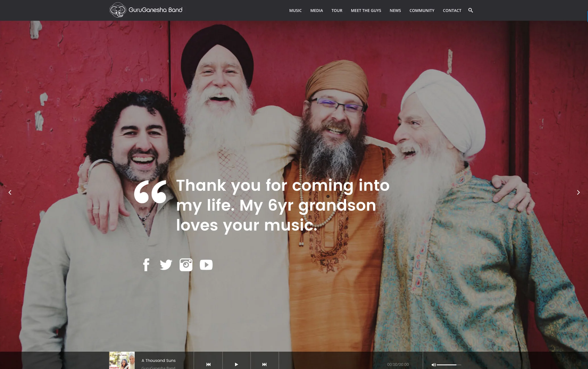Open the YouTube play icon
This screenshot has height=369, width=588.
click(x=206, y=265)
